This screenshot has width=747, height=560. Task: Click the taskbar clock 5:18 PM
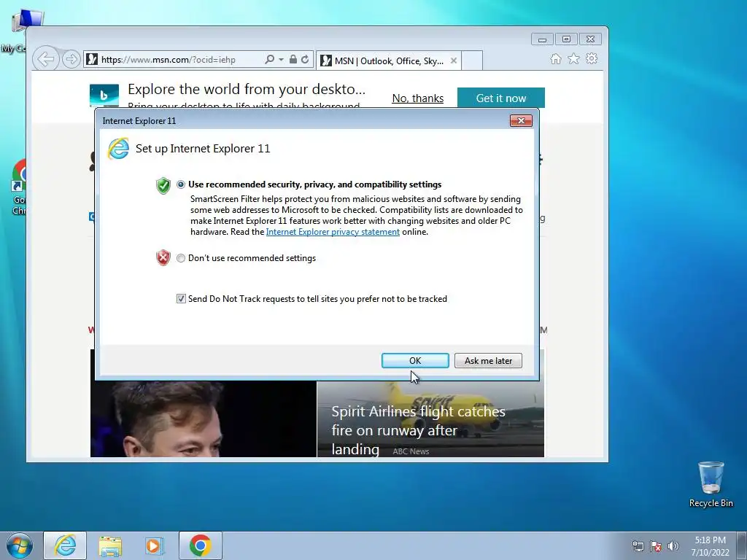[x=710, y=540]
